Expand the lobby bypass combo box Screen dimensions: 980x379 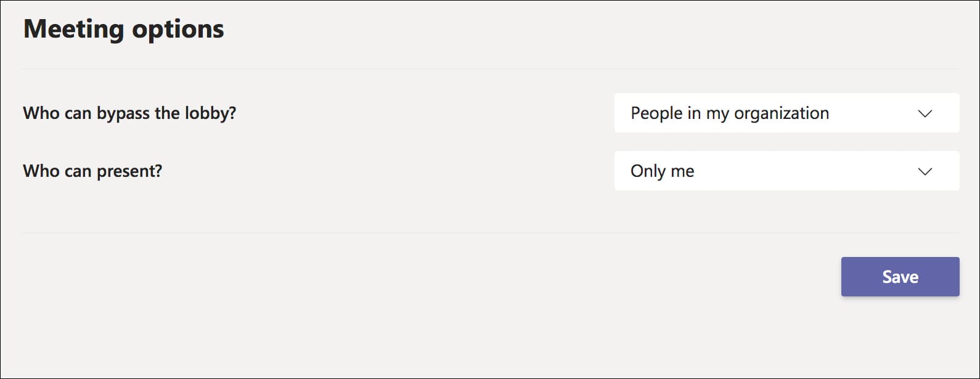point(786,113)
